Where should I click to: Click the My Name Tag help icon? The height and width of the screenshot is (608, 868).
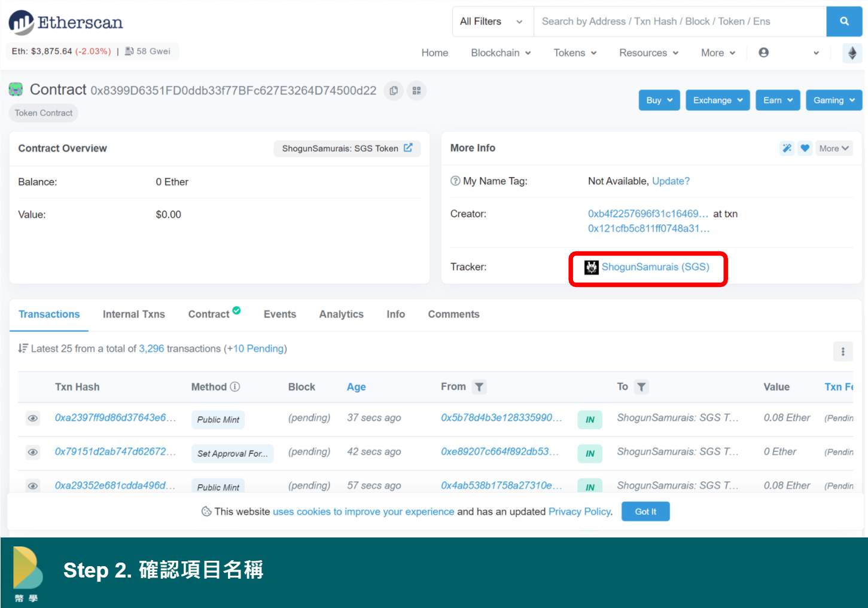click(x=455, y=181)
